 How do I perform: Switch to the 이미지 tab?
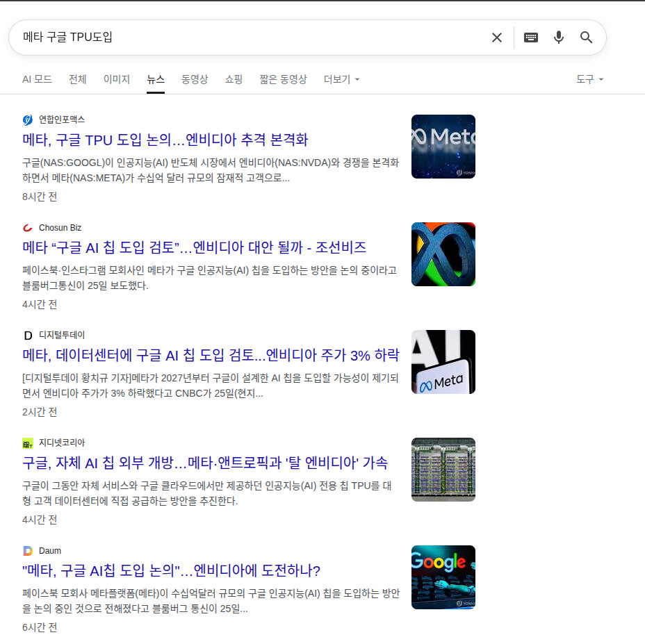tap(117, 79)
